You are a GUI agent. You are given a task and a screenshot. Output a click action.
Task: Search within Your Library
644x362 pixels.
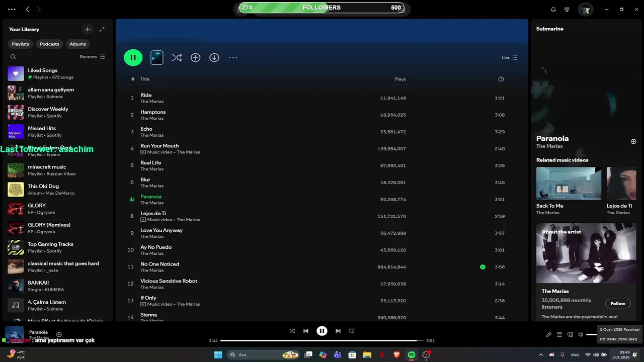(13, 57)
